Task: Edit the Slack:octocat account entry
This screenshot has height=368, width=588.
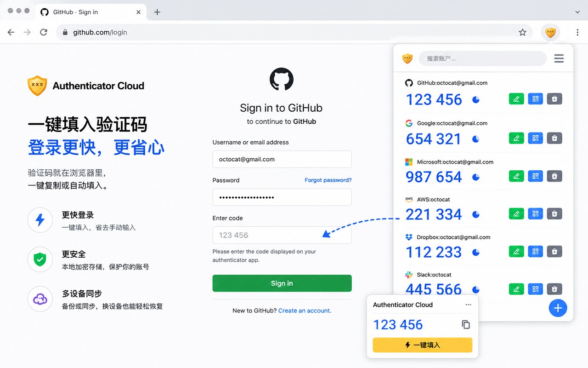Action: (516, 289)
